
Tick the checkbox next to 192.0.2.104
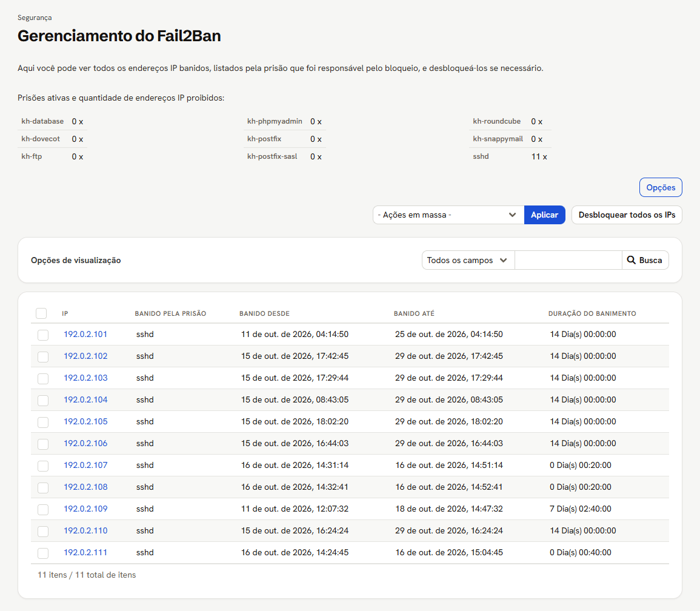click(43, 400)
